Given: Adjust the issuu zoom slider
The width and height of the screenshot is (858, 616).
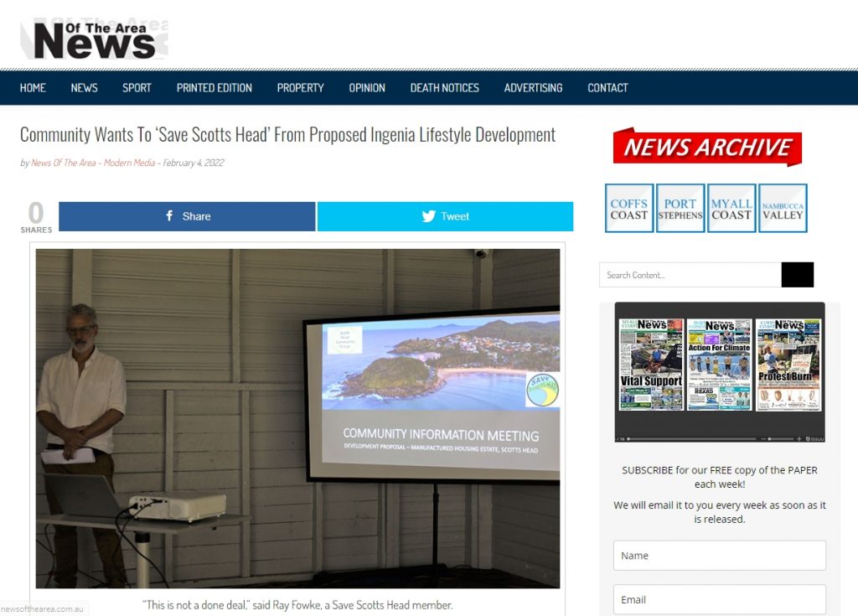Looking at the screenshot, I should point(780,439).
